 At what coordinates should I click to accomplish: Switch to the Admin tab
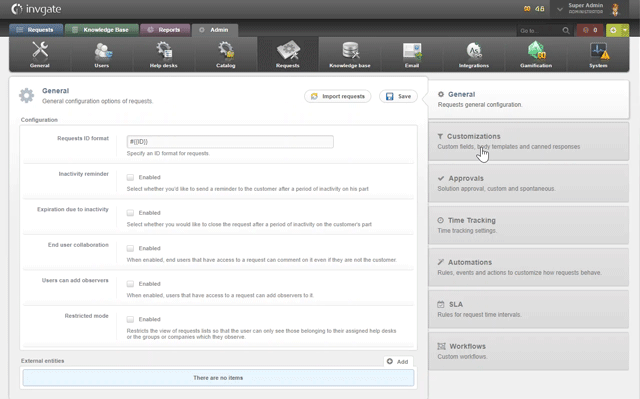[x=215, y=30]
